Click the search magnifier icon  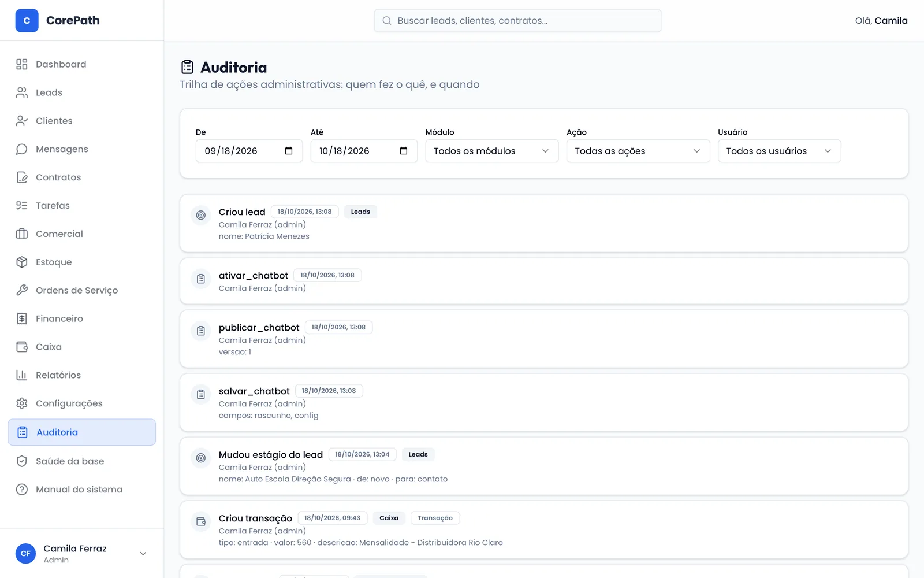(387, 21)
